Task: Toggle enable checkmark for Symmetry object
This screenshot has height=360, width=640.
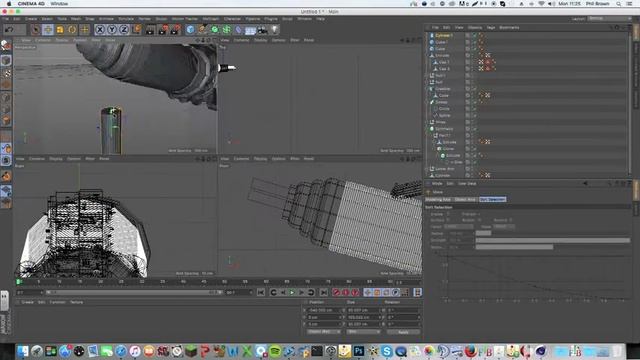Action: [x=474, y=129]
